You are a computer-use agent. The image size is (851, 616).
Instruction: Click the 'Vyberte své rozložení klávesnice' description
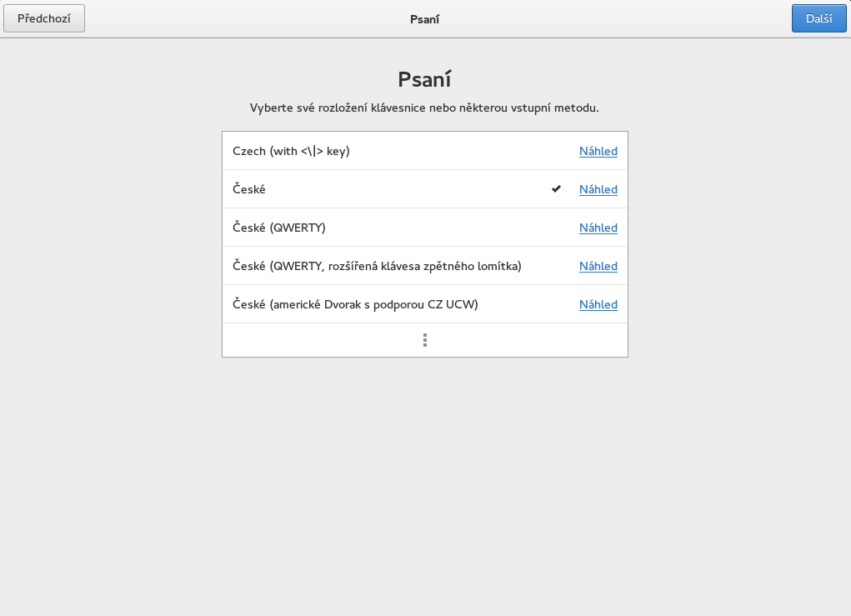[424, 108]
